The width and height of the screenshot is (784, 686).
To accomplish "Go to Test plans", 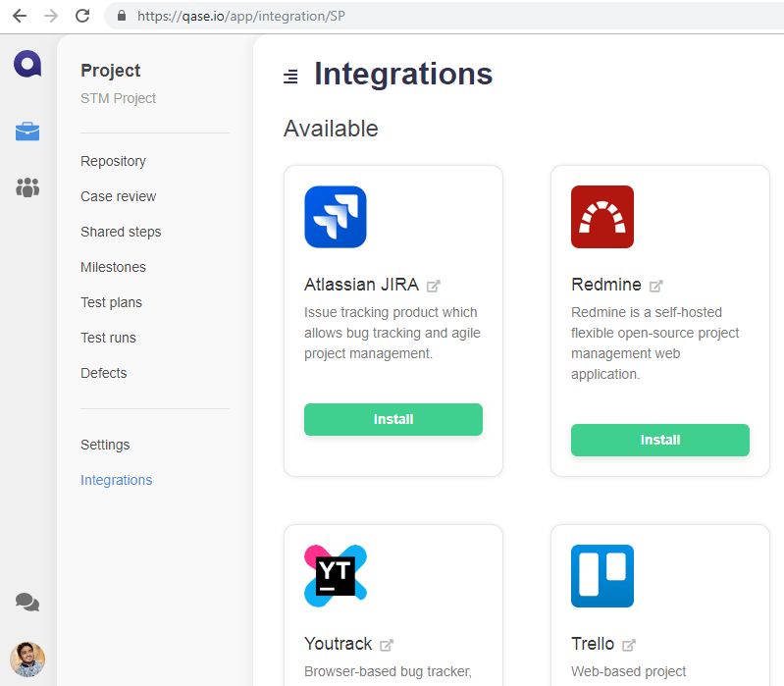I will coord(111,302).
